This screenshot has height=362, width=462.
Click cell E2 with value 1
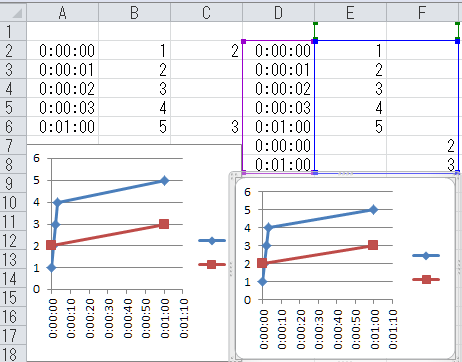(x=351, y=50)
